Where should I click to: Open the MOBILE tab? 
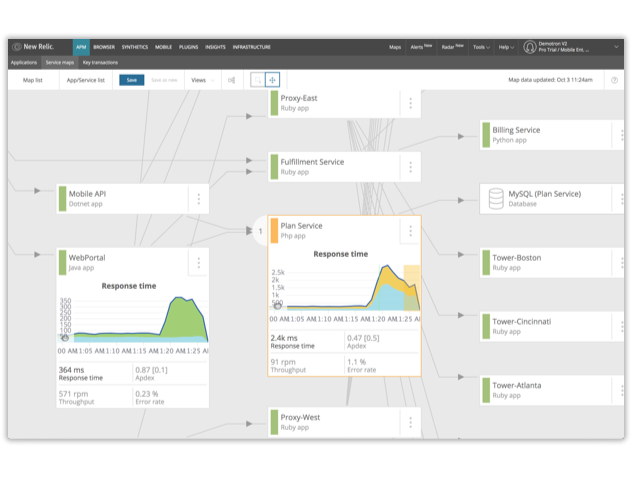pos(163,47)
